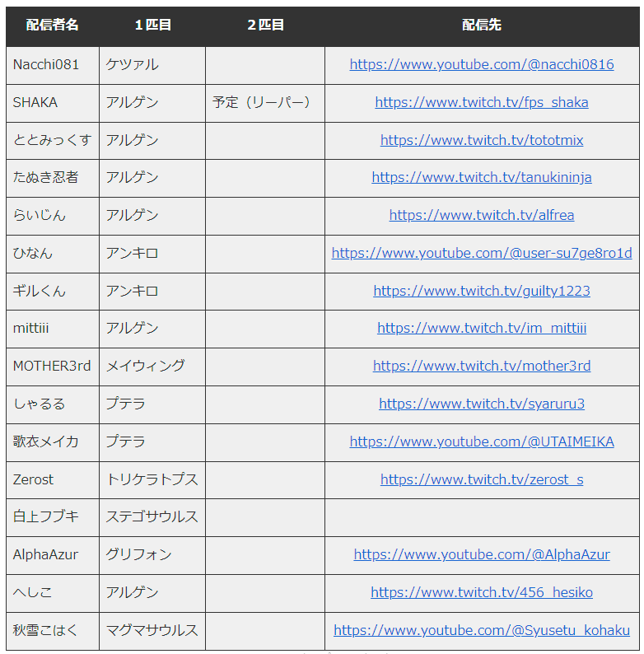The image size is (644, 654).
Task: Click the メイウィング creature cell
Action: [152, 367]
